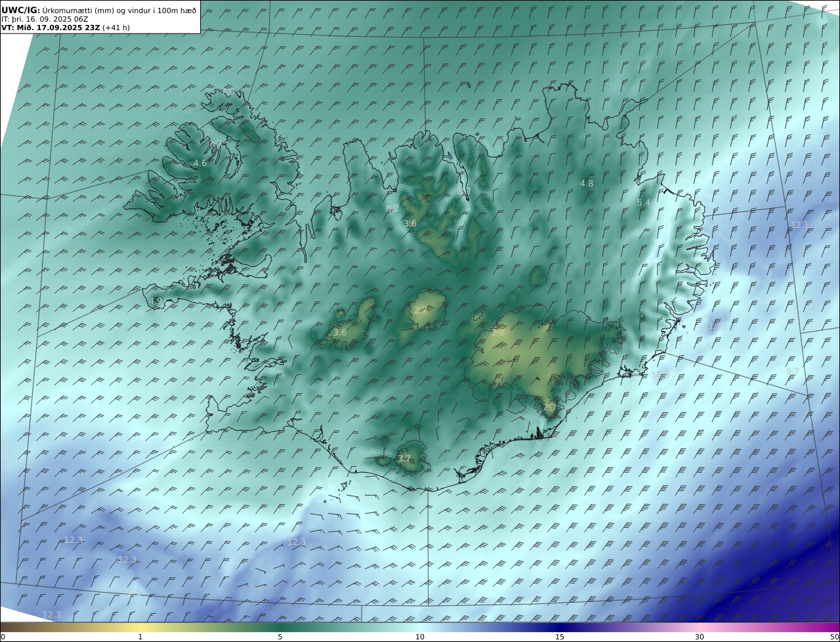Click the 50 tick label on the color scale
This screenshot has width=840, height=642.
click(834, 637)
